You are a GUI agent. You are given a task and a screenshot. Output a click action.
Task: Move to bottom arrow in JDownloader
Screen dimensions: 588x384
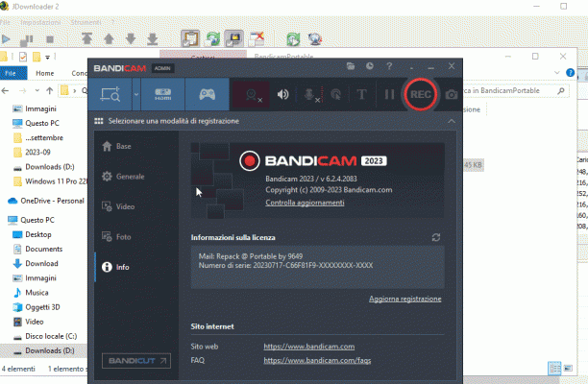[x=152, y=39]
